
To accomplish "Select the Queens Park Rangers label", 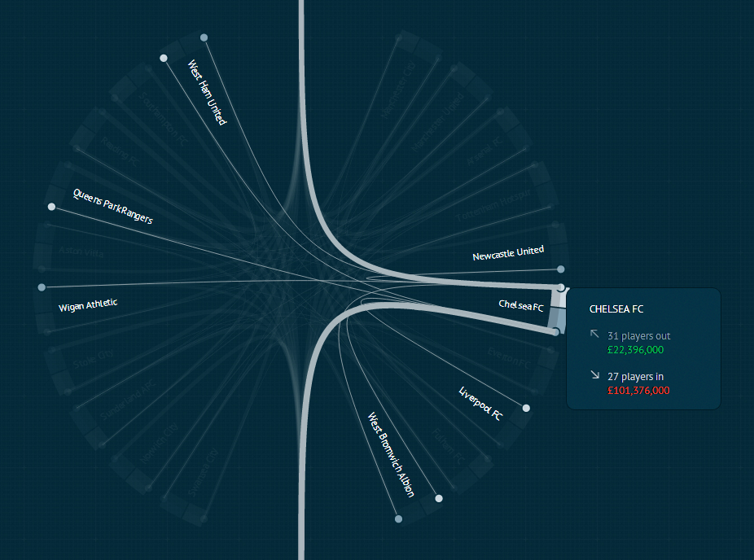I will click(x=113, y=206).
